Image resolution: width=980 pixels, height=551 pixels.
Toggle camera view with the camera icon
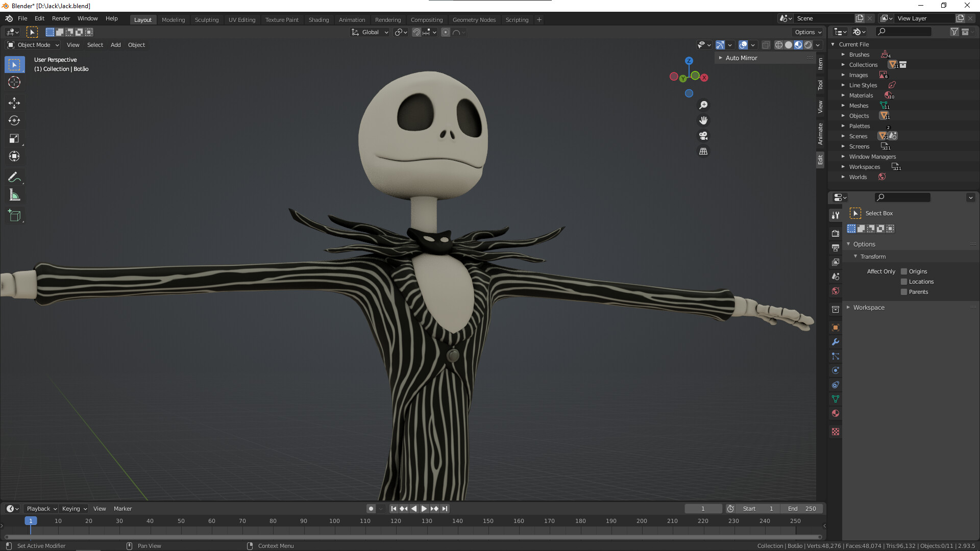coord(703,136)
